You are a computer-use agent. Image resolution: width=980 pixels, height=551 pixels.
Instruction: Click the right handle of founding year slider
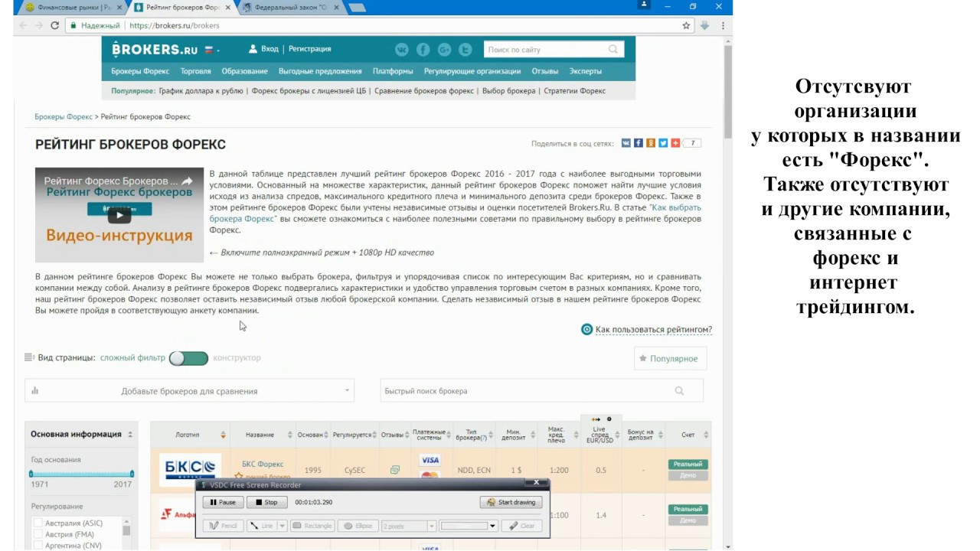132,474
